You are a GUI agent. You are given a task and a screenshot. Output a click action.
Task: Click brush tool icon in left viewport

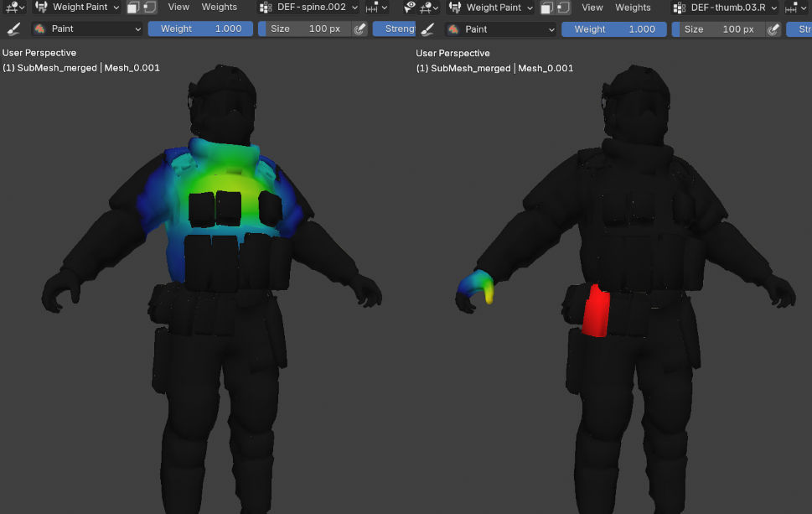tap(14, 29)
